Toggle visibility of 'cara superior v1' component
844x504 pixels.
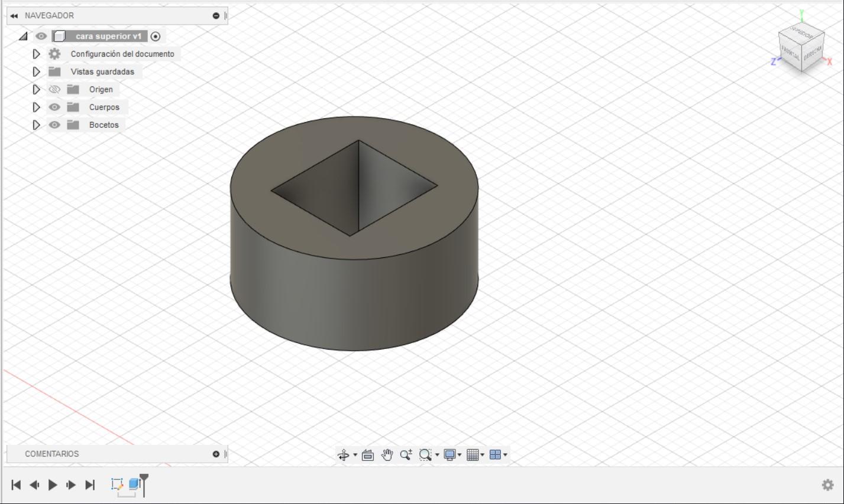(41, 37)
